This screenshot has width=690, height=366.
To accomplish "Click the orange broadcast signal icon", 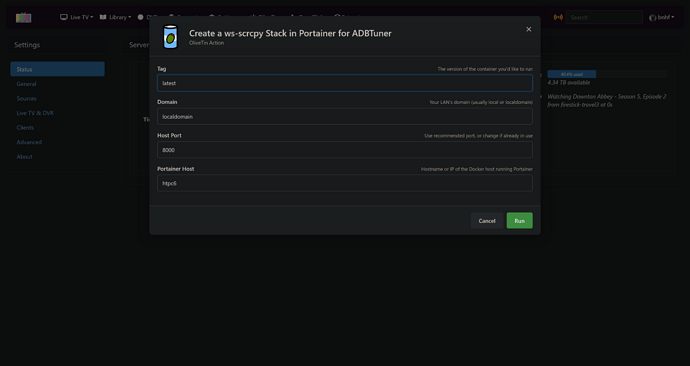I will coord(558,17).
